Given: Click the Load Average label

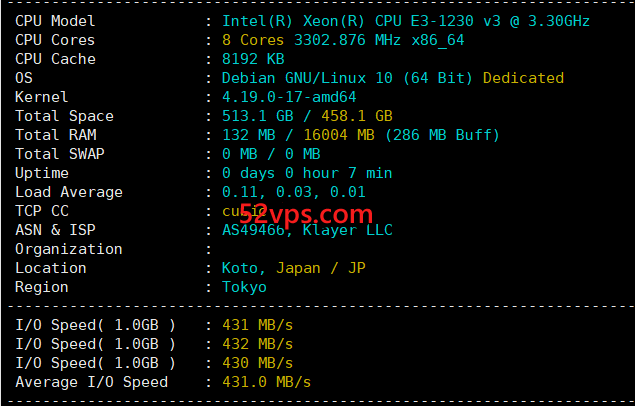Looking at the screenshot, I should pos(69,192).
